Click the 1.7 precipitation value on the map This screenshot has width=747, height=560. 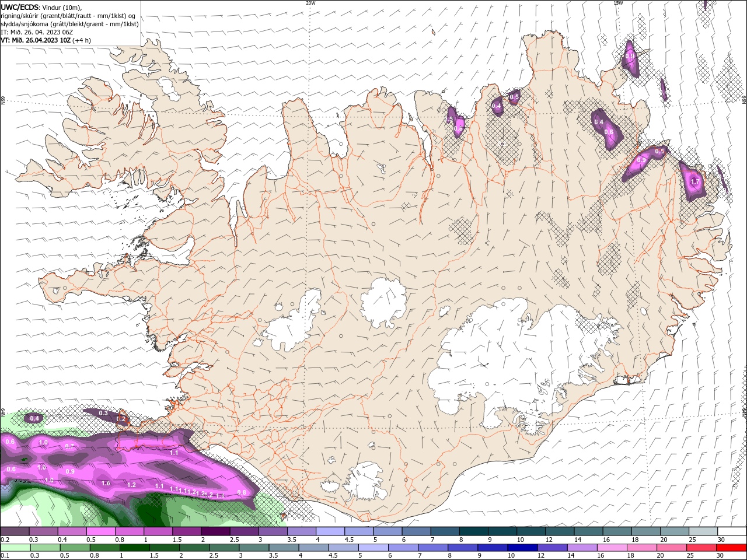pos(694,182)
